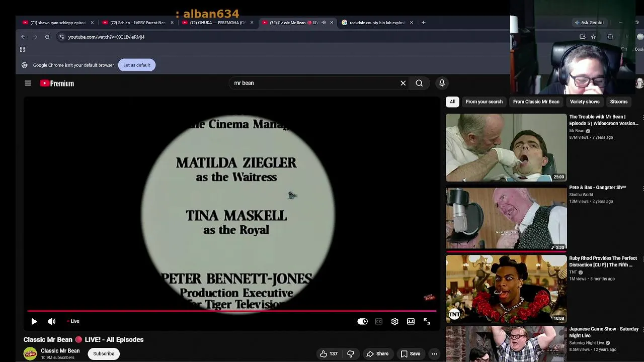
Task: Mute the video with speaker icon
Action: click(x=52, y=321)
